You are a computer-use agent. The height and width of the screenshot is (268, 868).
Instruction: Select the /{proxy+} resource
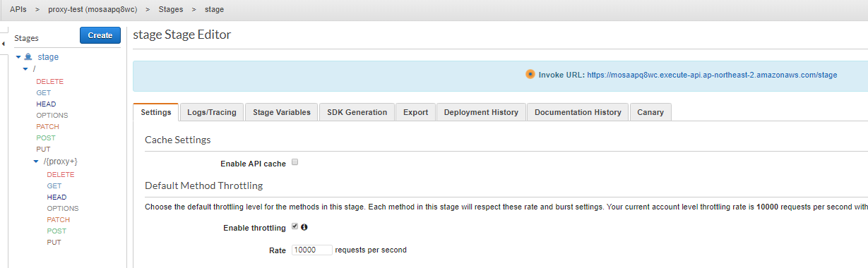pos(60,162)
